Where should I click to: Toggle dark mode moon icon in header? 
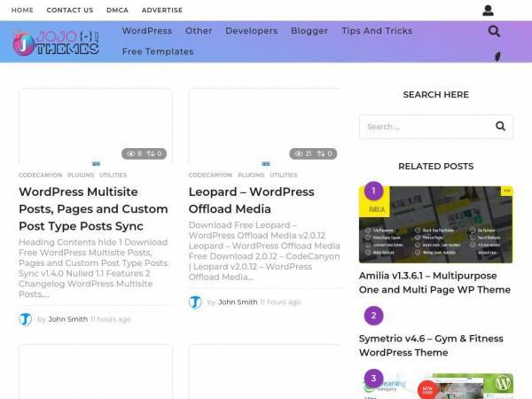point(497,57)
